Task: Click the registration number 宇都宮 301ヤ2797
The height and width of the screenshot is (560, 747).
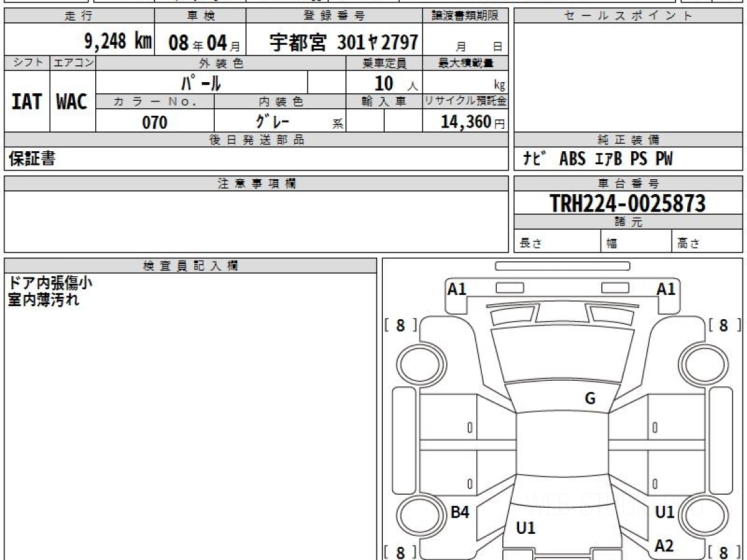Action: 343,42
